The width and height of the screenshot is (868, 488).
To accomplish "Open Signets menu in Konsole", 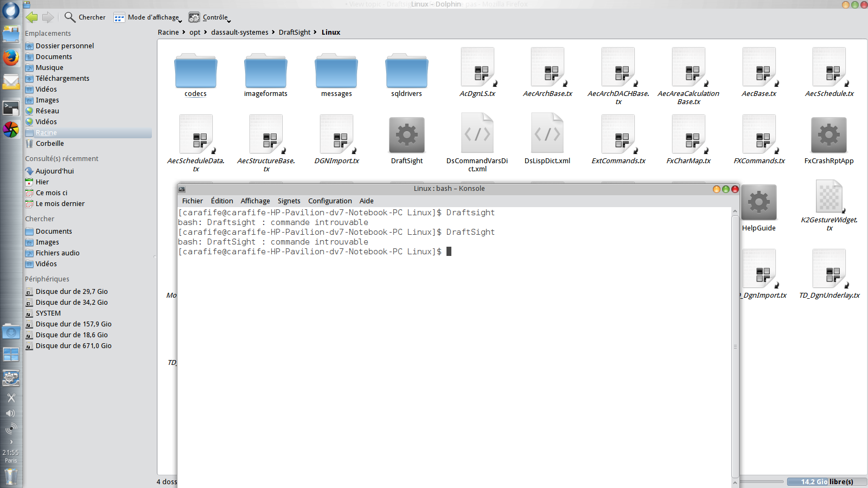I will click(x=289, y=201).
